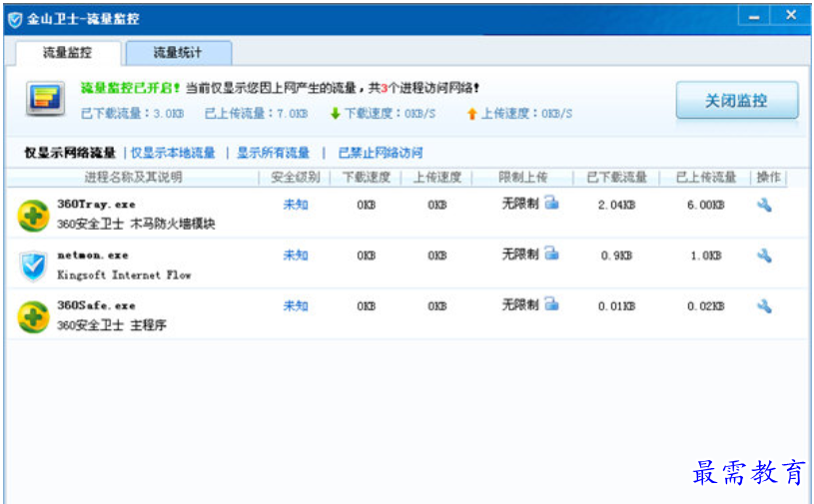The height and width of the screenshot is (504, 814).
Task: Click the netmon.exe shield icon
Action: 33,266
